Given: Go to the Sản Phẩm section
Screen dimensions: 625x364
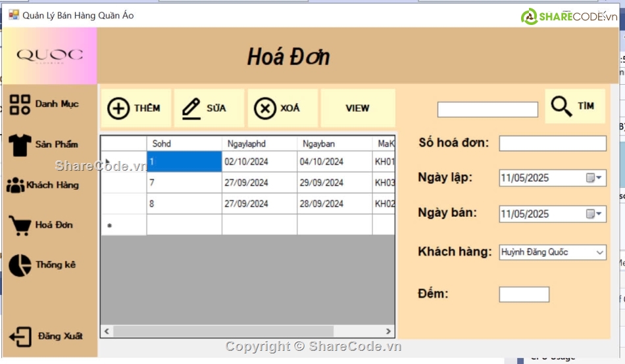Looking at the screenshot, I should [57, 145].
